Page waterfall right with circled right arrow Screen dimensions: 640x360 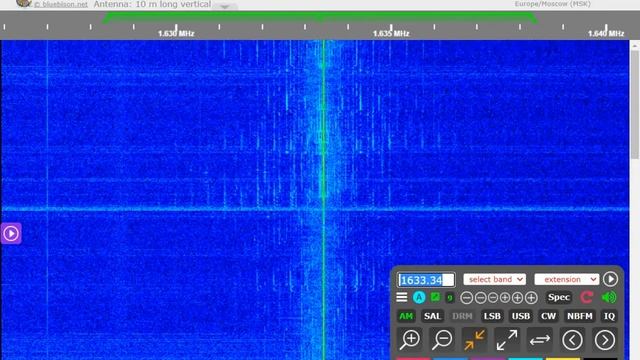pos(604,340)
